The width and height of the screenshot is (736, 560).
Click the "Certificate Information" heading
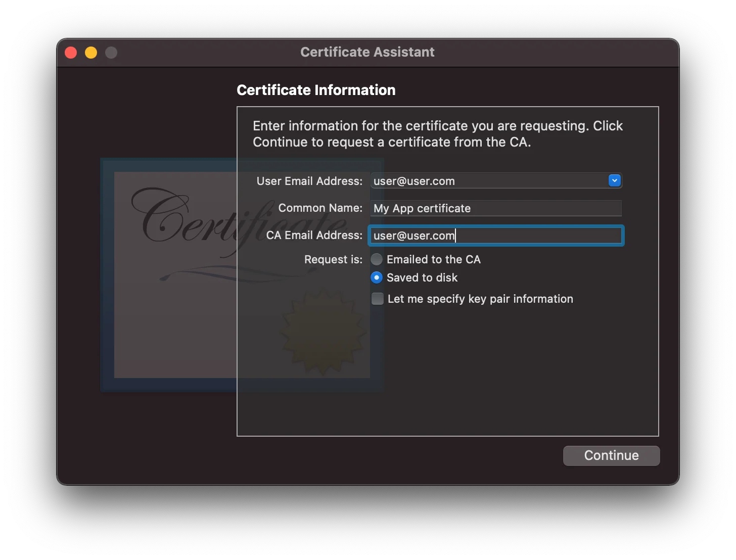(316, 90)
